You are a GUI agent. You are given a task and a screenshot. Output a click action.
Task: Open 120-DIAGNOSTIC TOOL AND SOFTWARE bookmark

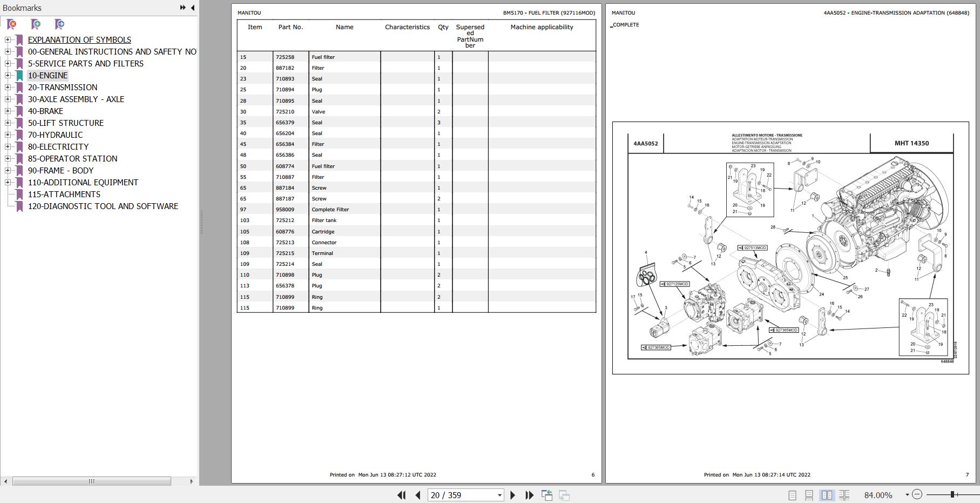pyautogui.click(x=103, y=206)
